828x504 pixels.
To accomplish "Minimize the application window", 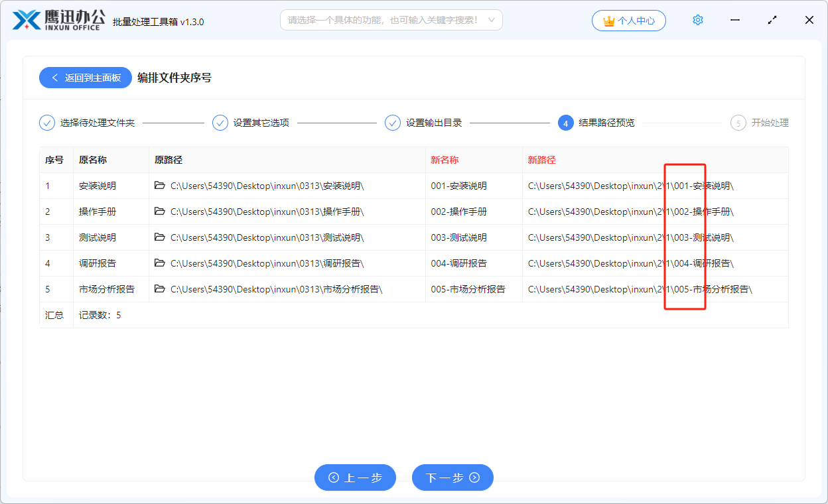I will click(x=735, y=20).
